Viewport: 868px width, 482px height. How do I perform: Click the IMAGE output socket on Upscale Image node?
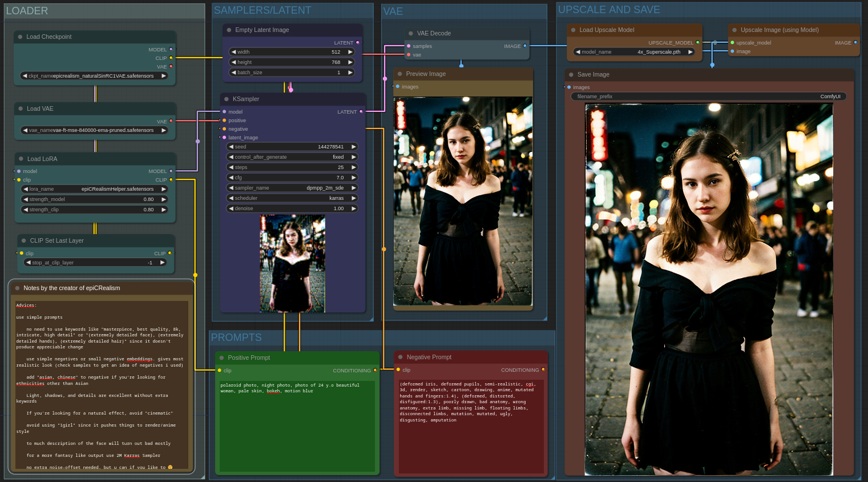click(x=855, y=42)
